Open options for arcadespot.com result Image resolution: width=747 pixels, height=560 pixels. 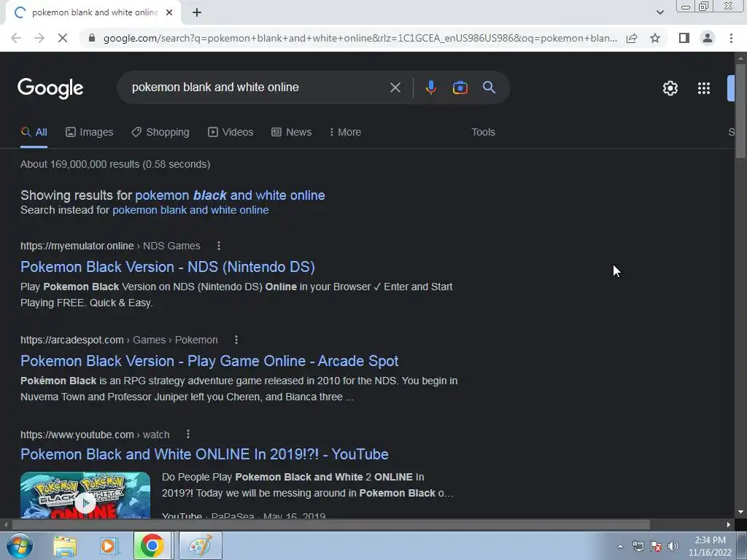click(x=236, y=340)
